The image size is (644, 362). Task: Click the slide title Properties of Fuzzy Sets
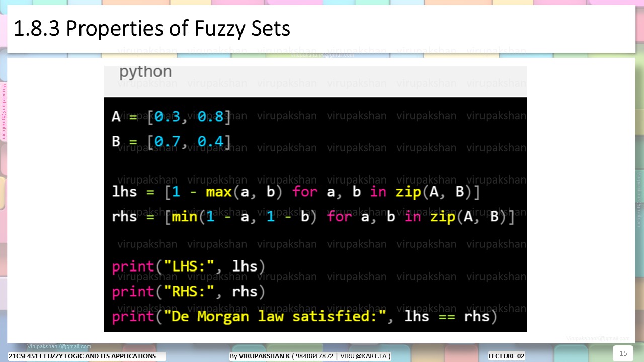tap(151, 29)
